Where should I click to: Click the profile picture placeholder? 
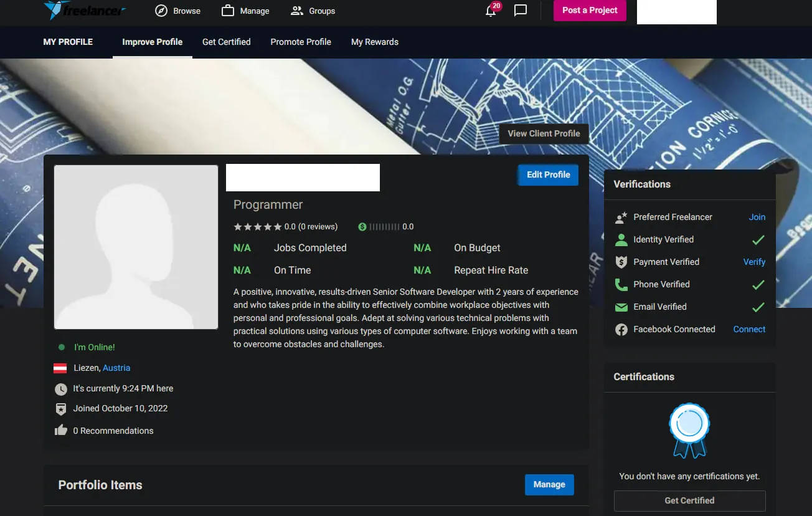(136, 247)
